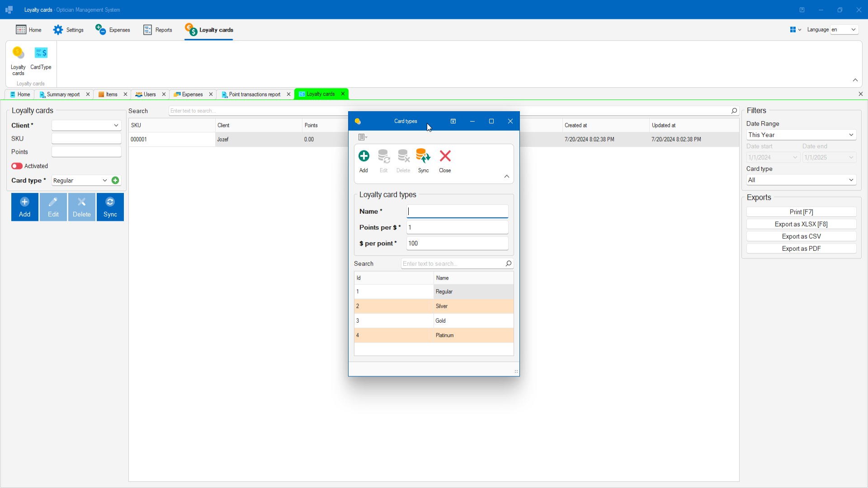
Task: Pin the Card types dialog on top
Action: (453, 121)
